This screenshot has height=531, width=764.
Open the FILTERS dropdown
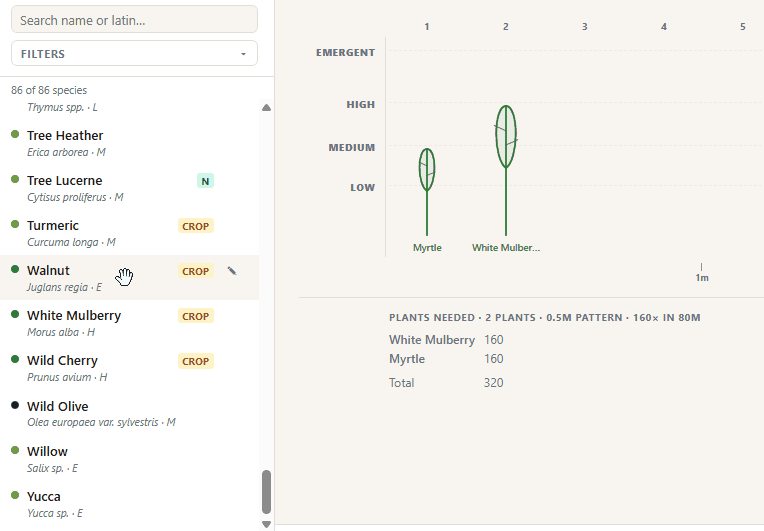pyautogui.click(x=134, y=53)
